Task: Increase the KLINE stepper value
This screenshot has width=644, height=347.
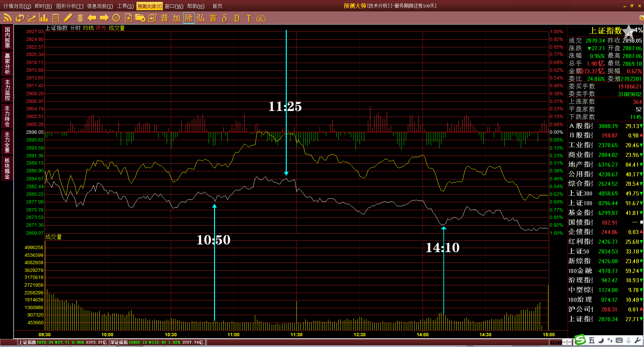Action: pyautogui.click(x=568, y=341)
